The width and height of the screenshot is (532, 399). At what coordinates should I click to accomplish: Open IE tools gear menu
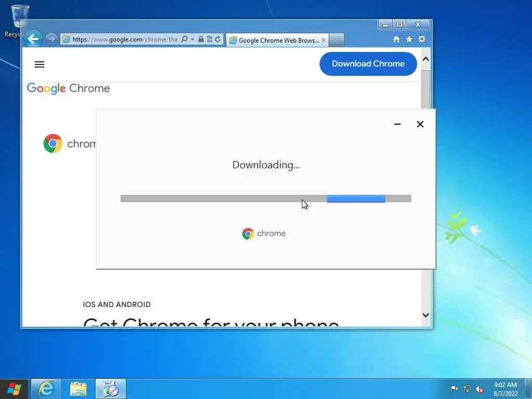[422, 39]
